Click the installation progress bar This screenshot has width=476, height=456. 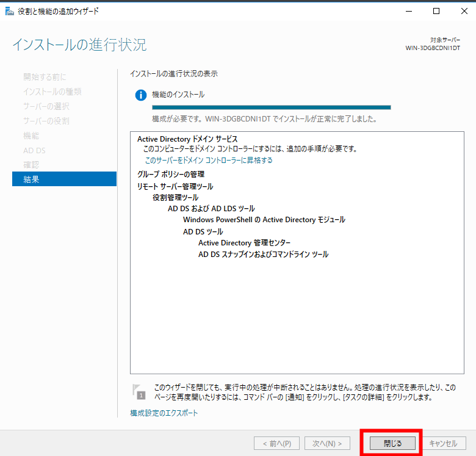point(272,107)
